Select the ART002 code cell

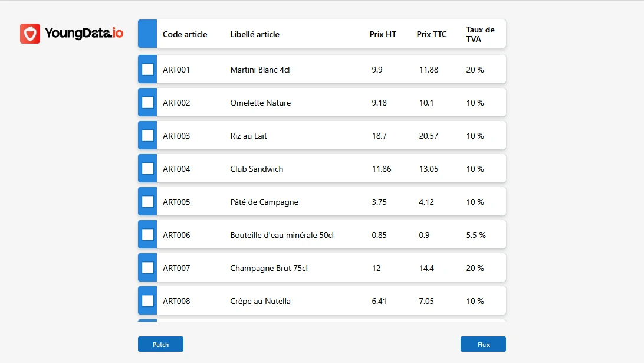176,103
